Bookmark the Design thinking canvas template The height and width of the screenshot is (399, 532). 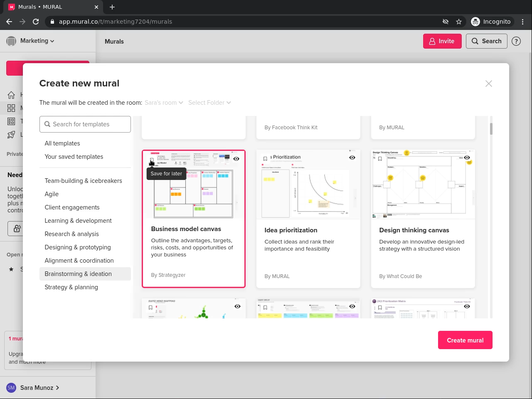click(380, 159)
